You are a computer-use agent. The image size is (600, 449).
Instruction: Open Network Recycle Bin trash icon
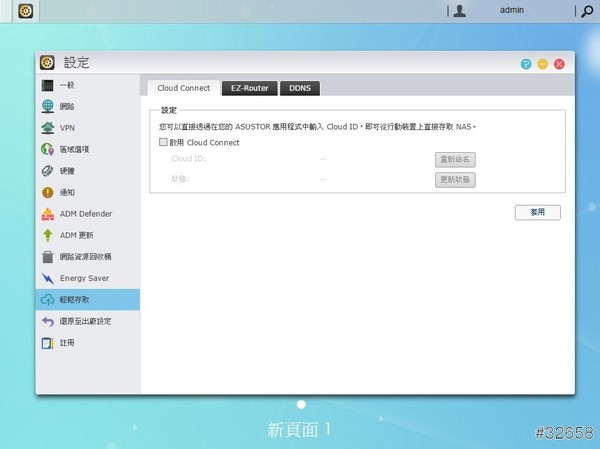(47, 257)
